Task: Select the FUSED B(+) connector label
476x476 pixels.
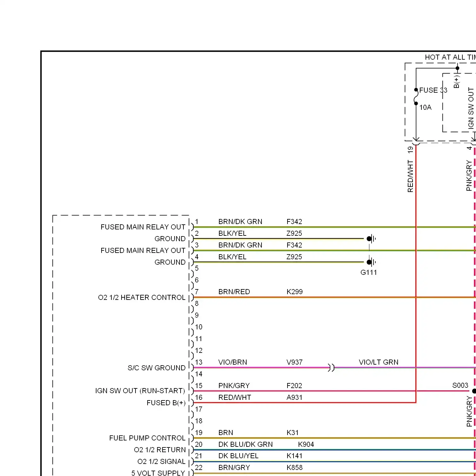Action: click(166, 403)
